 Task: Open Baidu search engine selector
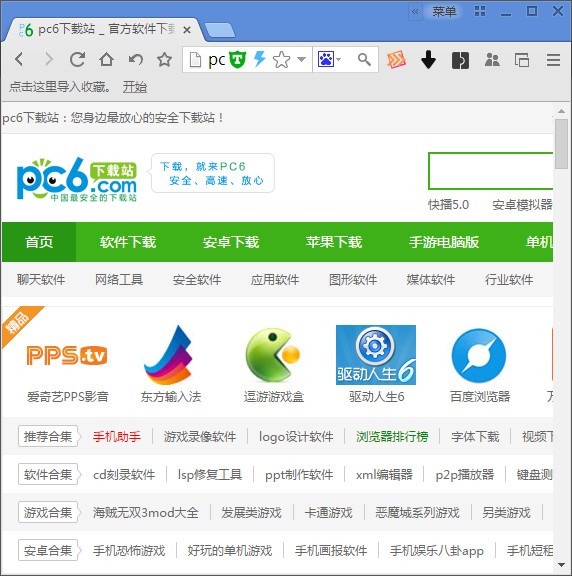tap(329, 59)
